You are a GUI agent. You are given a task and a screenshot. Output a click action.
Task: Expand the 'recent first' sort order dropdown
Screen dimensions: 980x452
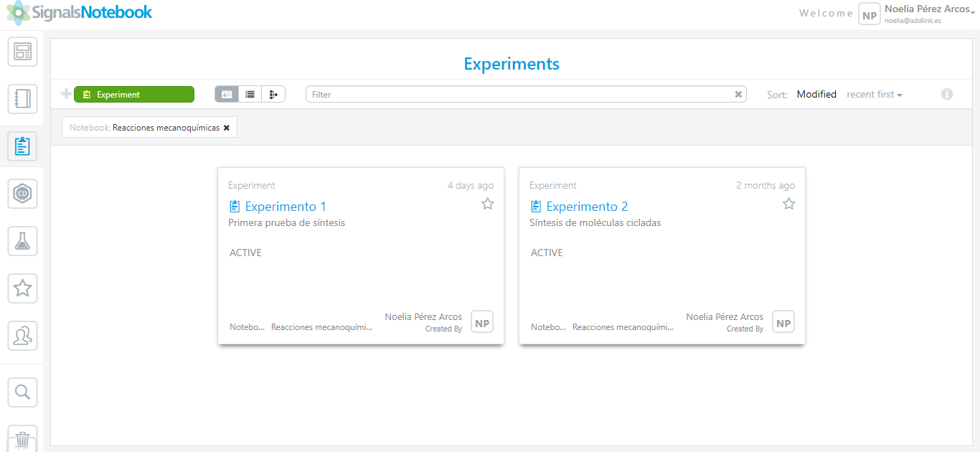[x=874, y=95]
